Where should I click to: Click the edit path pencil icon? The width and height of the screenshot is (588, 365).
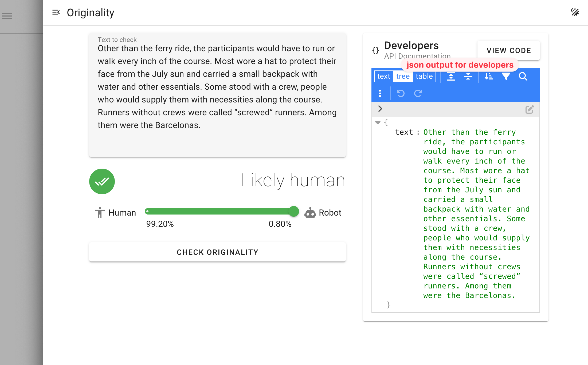[x=530, y=109]
